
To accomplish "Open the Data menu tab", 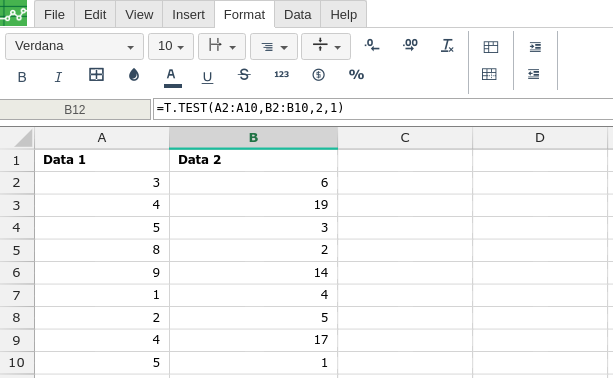I will (298, 14).
